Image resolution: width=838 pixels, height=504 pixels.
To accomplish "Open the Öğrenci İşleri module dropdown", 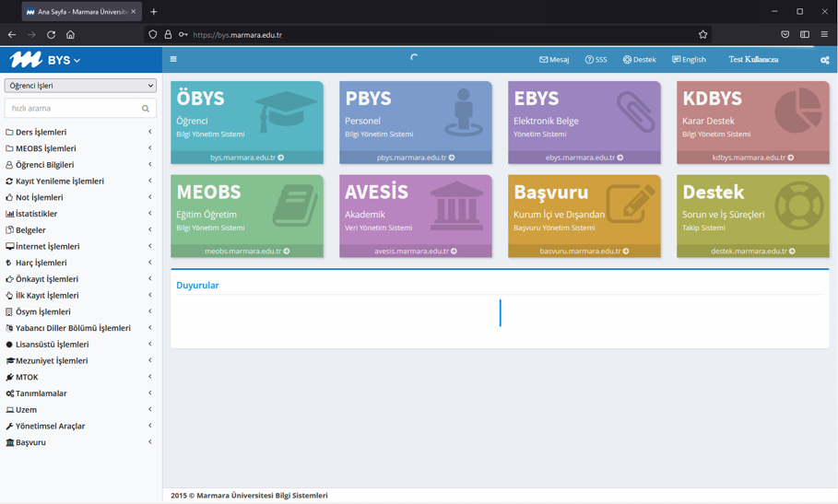I will (80, 86).
